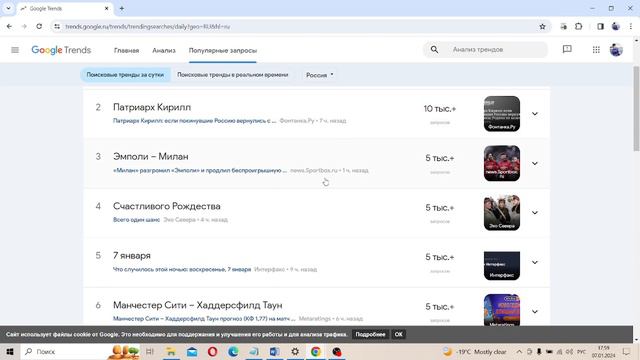Go to the Главная tab
This screenshot has width=640, height=360.
[127, 50]
